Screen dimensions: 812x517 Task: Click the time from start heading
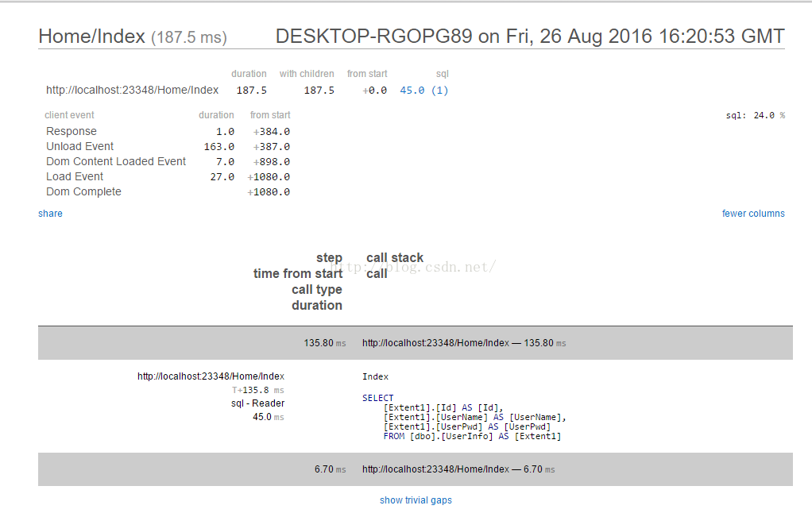point(298,273)
